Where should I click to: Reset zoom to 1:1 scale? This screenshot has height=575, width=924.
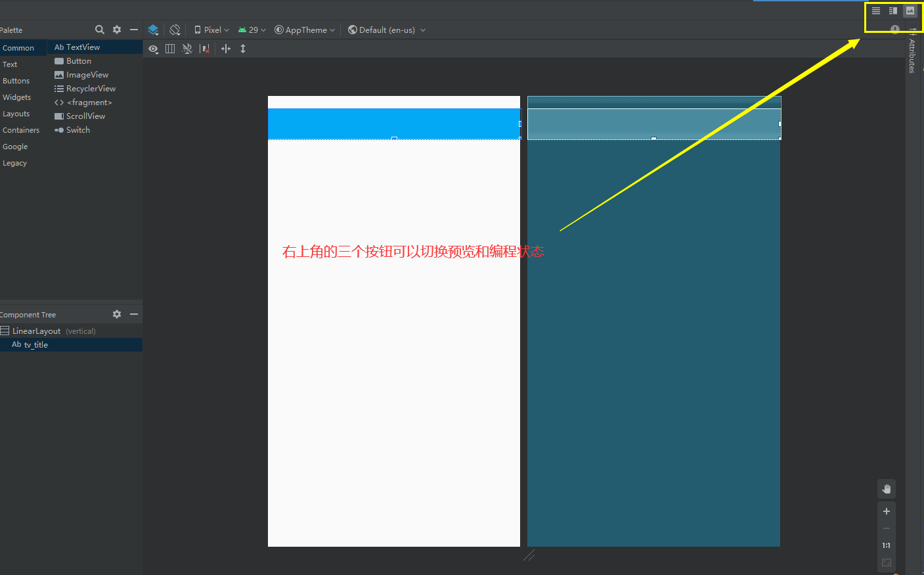tap(886, 545)
